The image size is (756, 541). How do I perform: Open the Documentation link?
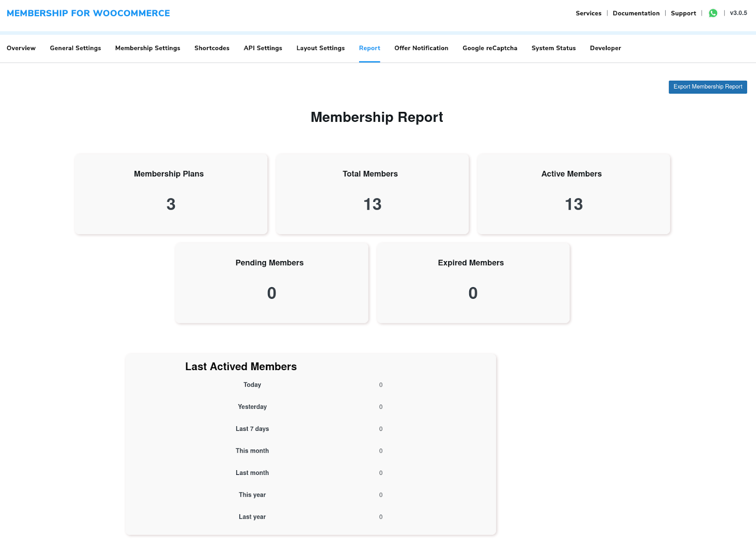[636, 13]
